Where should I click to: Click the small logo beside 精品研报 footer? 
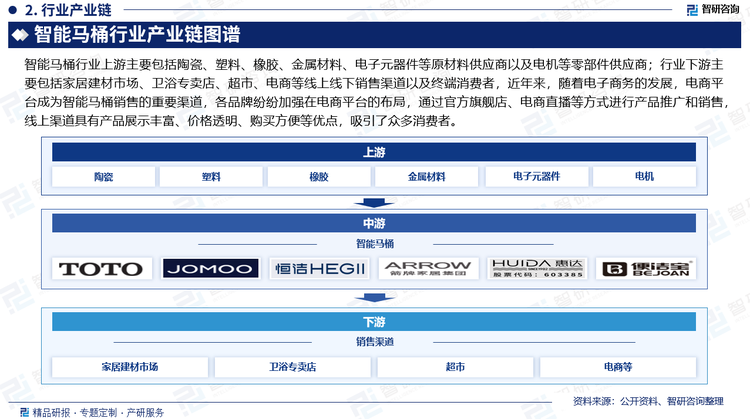(x=24, y=412)
